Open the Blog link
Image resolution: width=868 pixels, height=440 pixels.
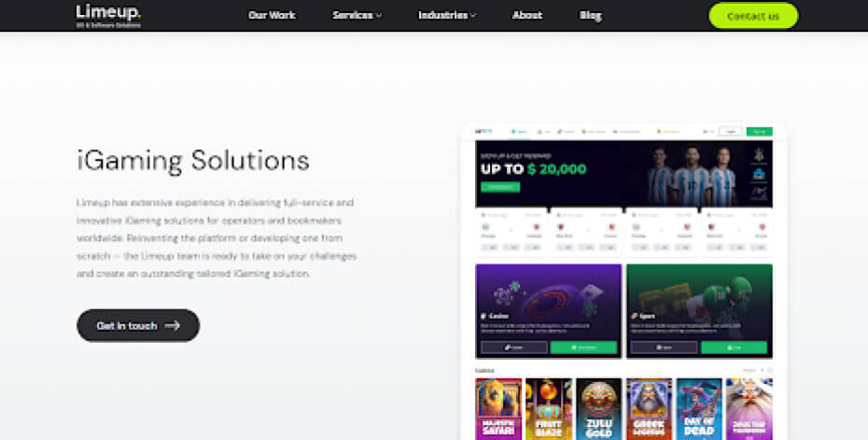(591, 16)
